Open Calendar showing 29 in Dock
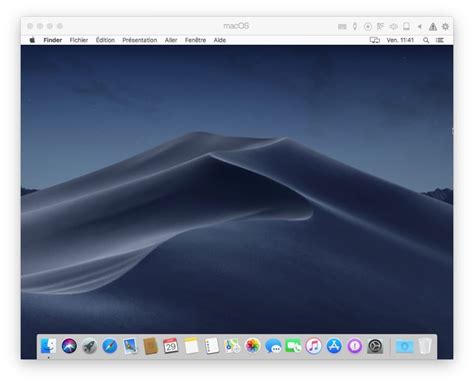The image size is (474, 384). point(171,346)
